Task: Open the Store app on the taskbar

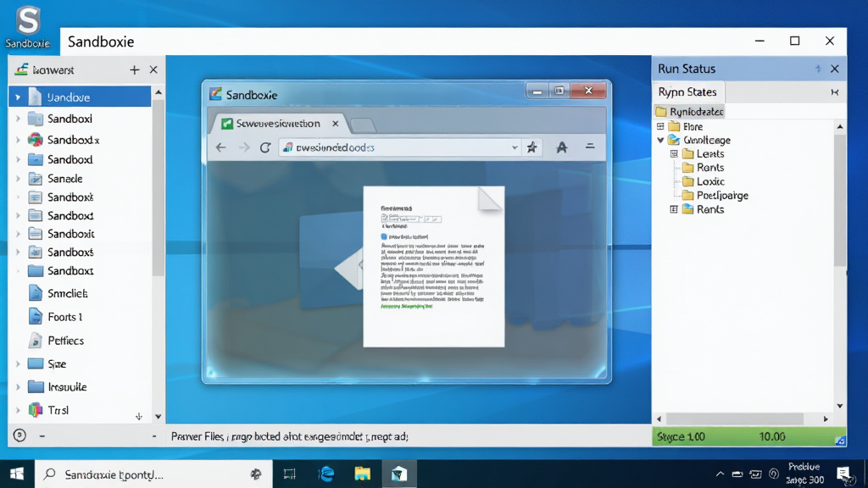Action: [x=399, y=474]
